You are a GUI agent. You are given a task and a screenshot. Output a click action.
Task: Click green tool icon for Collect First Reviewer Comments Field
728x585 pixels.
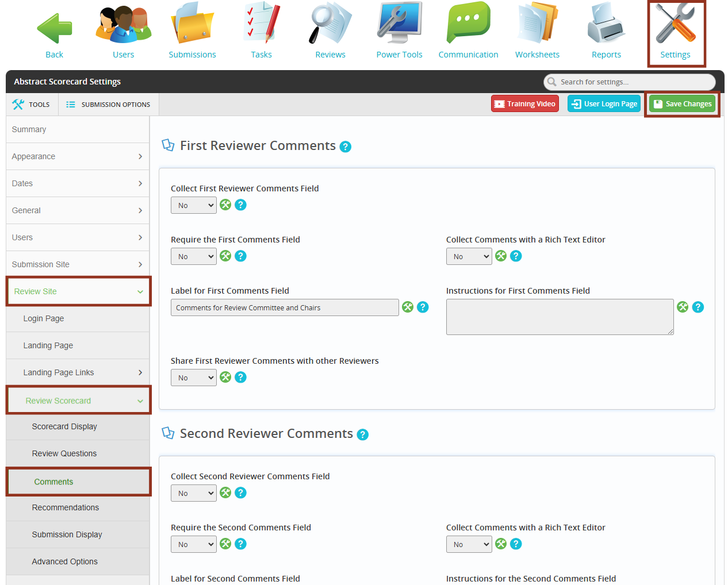tap(225, 205)
